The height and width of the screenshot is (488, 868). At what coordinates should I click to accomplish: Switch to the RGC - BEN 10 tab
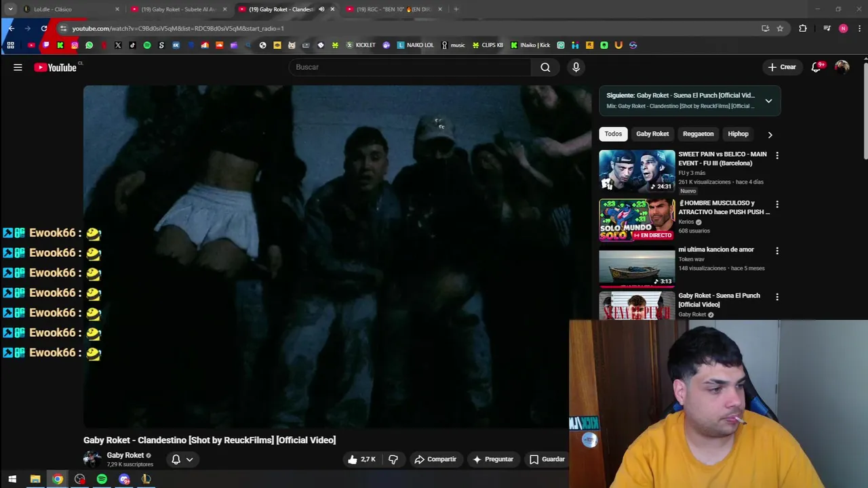click(x=393, y=9)
